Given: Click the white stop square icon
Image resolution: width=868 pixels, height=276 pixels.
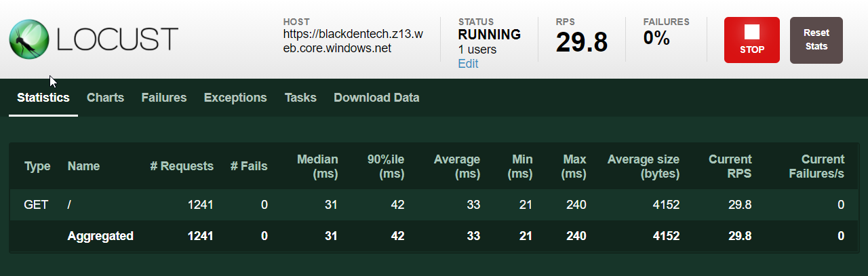Looking at the screenshot, I should click(751, 32).
